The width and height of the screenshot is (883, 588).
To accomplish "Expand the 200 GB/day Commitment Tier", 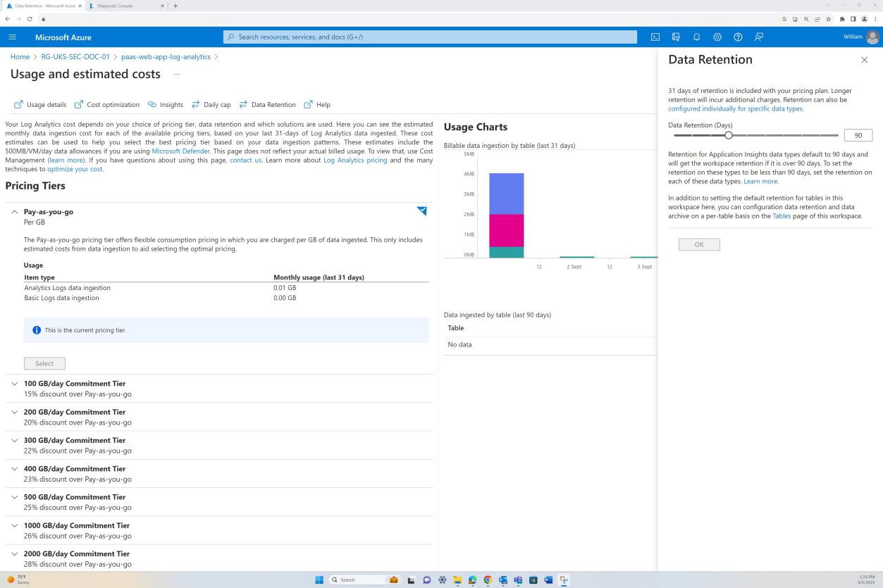I will pyautogui.click(x=14, y=412).
